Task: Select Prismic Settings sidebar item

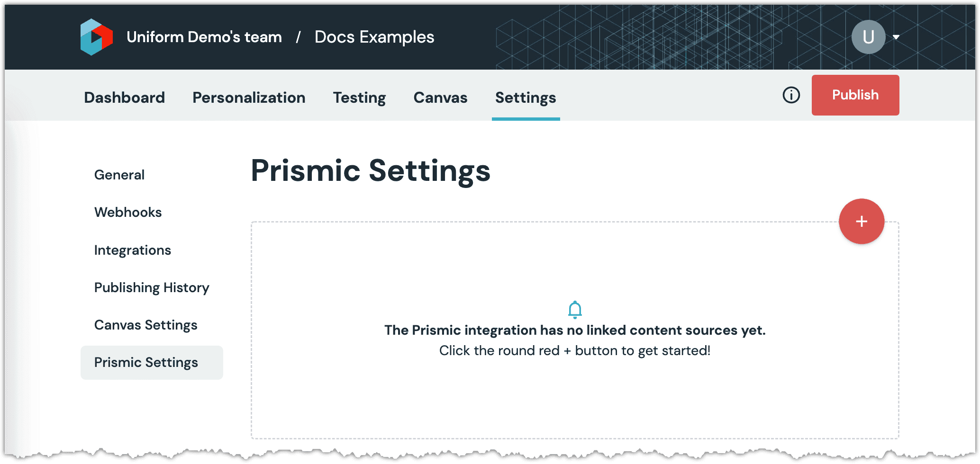Action: [x=152, y=362]
